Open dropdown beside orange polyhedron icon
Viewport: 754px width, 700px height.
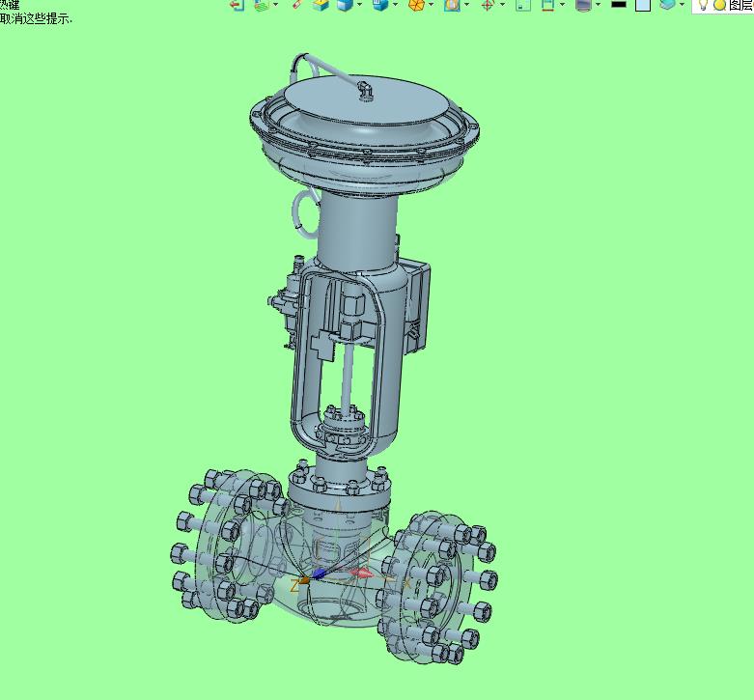coord(431,4)
